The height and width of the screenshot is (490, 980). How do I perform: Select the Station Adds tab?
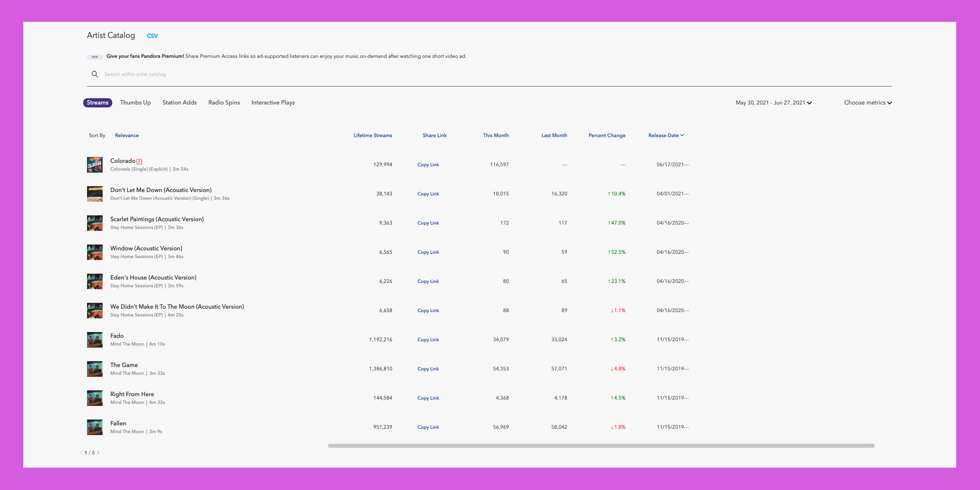179,103
